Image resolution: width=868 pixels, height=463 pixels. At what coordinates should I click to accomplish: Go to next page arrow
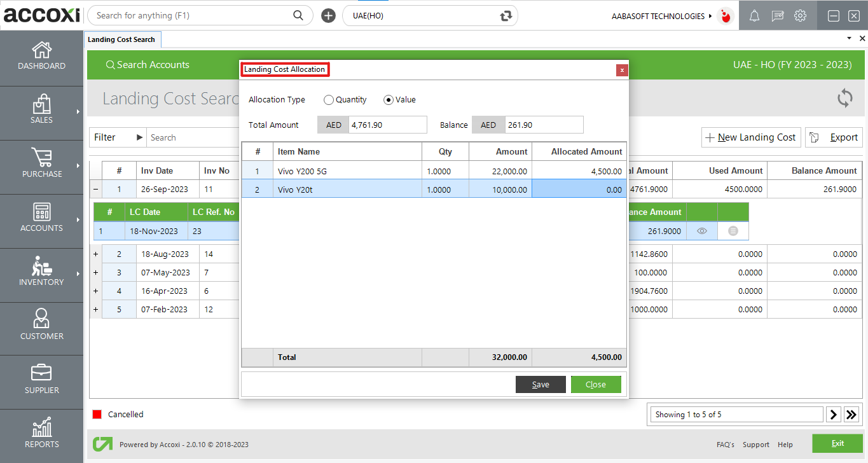click(834, 415)
